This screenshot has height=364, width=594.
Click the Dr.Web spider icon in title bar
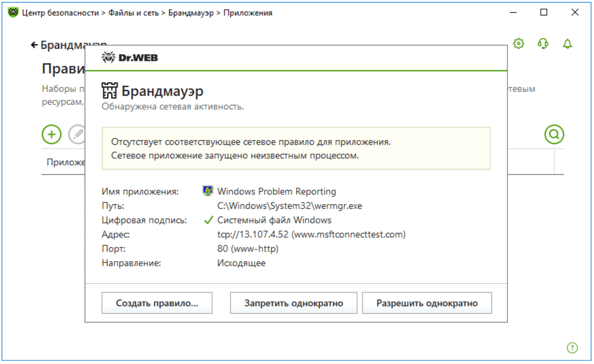(13, 12)
